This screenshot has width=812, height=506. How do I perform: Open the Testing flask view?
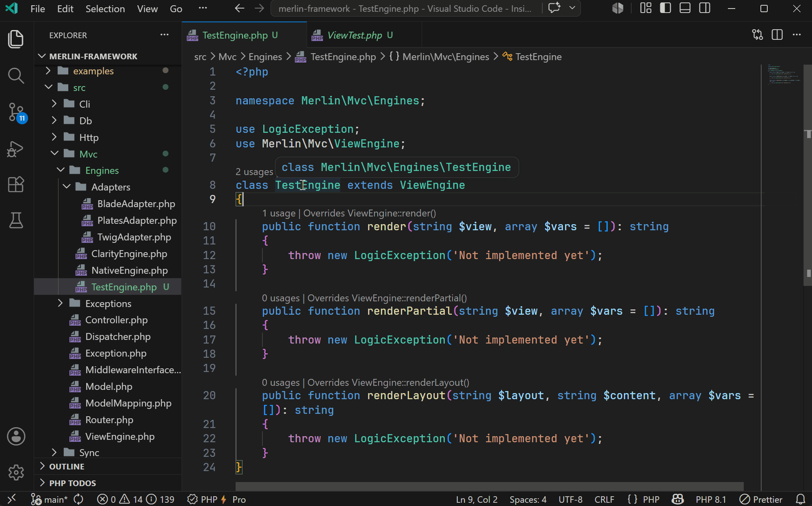tap(16, 221)
